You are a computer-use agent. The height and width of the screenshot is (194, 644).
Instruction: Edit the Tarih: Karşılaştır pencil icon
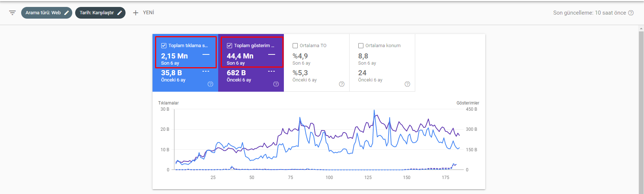pos(119,13)
